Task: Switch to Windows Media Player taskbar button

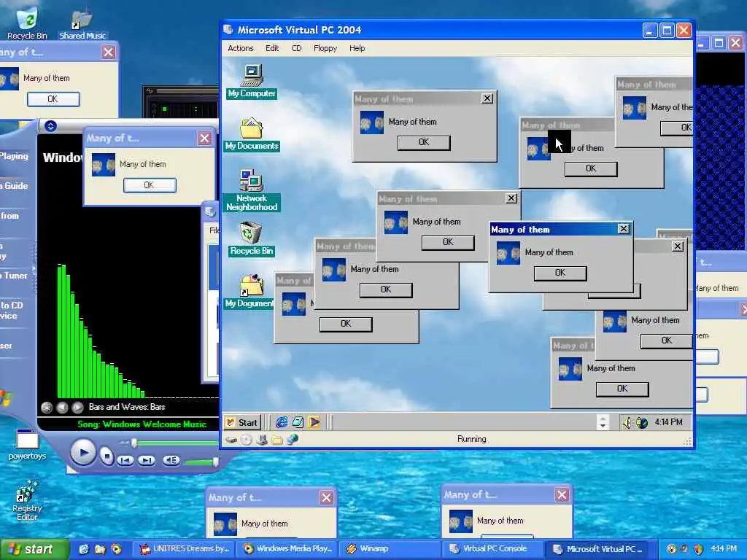Action: (x=287, y=549)
